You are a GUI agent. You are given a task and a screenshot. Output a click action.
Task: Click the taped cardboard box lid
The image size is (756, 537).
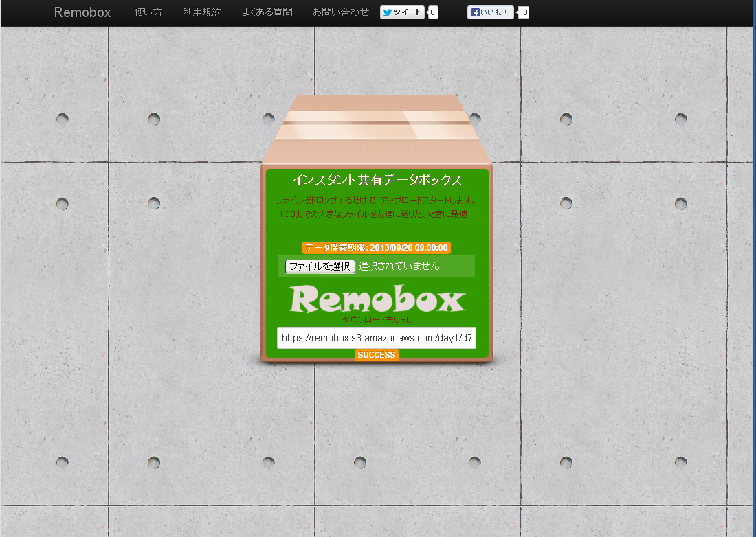(x=377, y=127)
